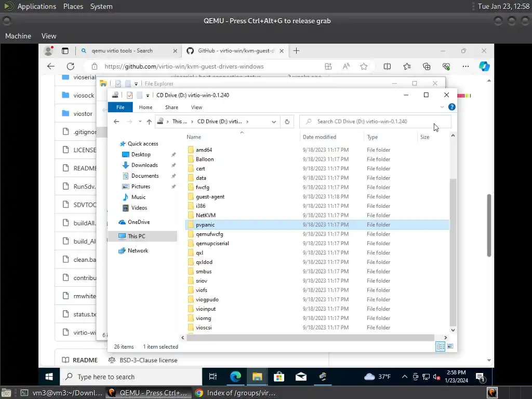
Task: Open Edge split screen icon
Action: 387,66
